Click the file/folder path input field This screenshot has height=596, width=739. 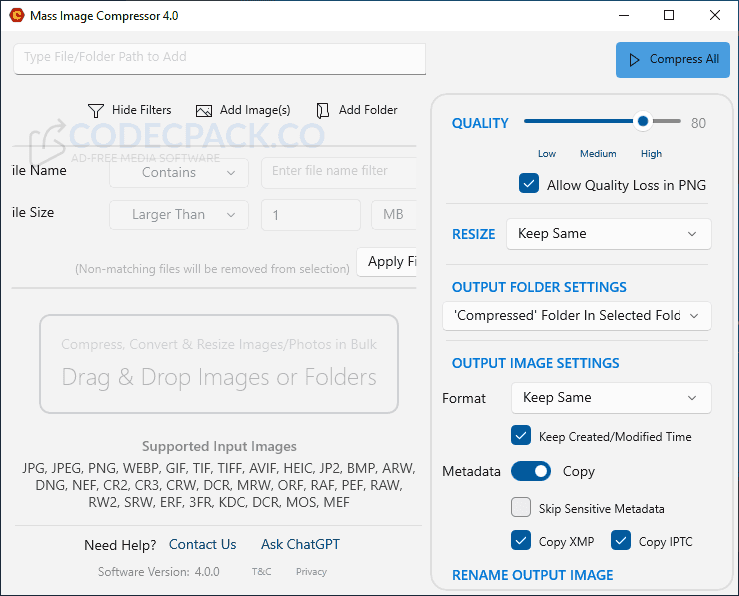click(x=220, y=58)
